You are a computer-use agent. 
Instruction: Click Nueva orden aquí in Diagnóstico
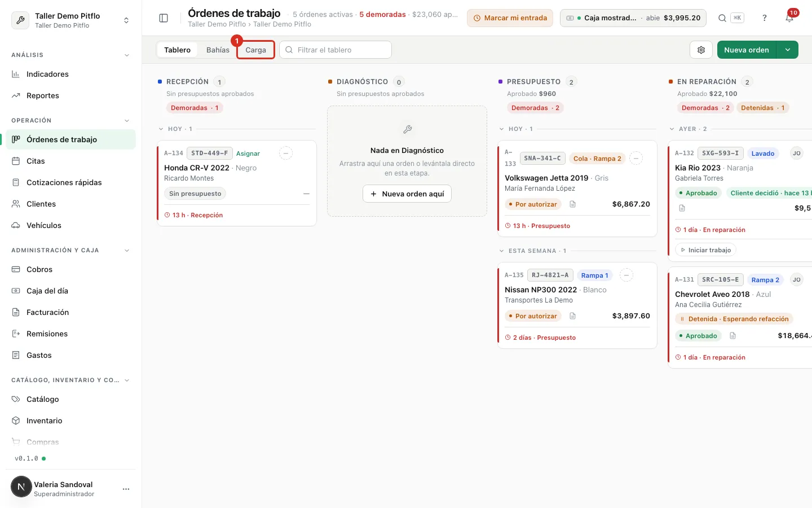(x=407, y=194)
